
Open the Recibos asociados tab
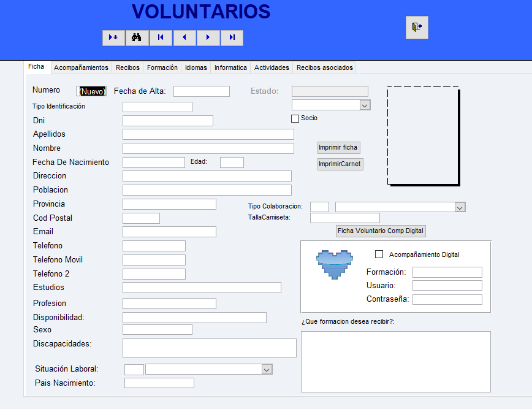(x=324, y=67)
